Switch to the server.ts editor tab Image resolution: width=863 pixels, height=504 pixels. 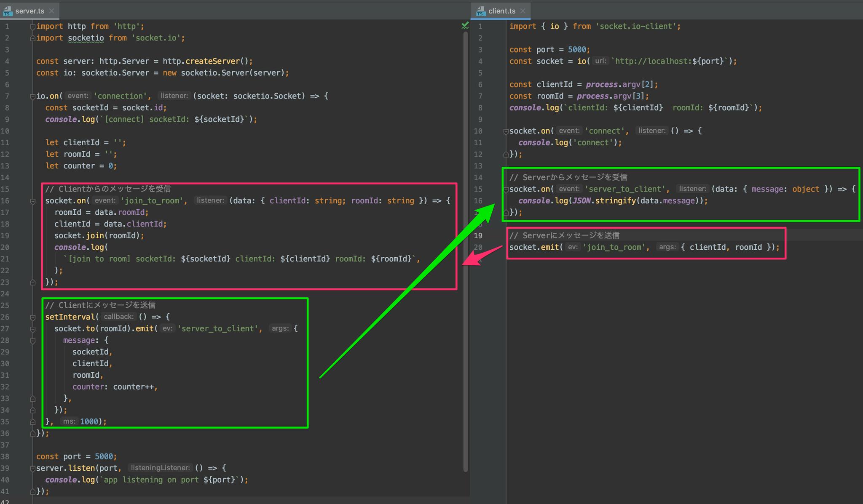pyautogui.click(x=29, y=11)
